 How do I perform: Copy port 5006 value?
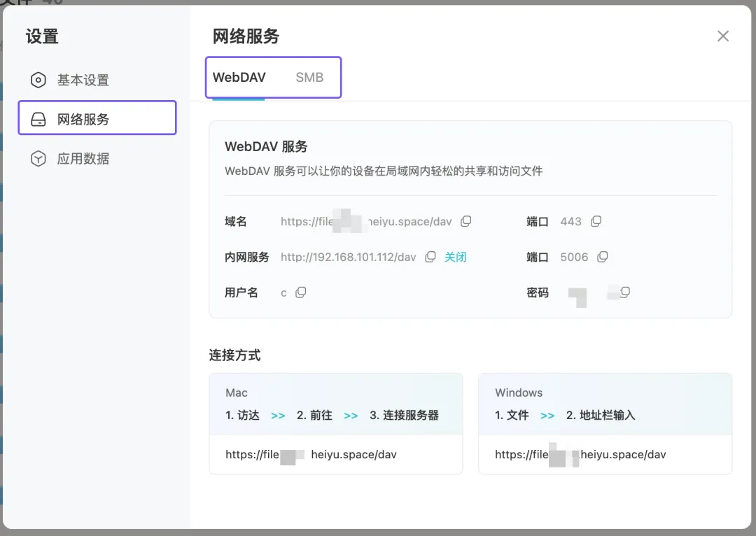(x=602, y=257)
